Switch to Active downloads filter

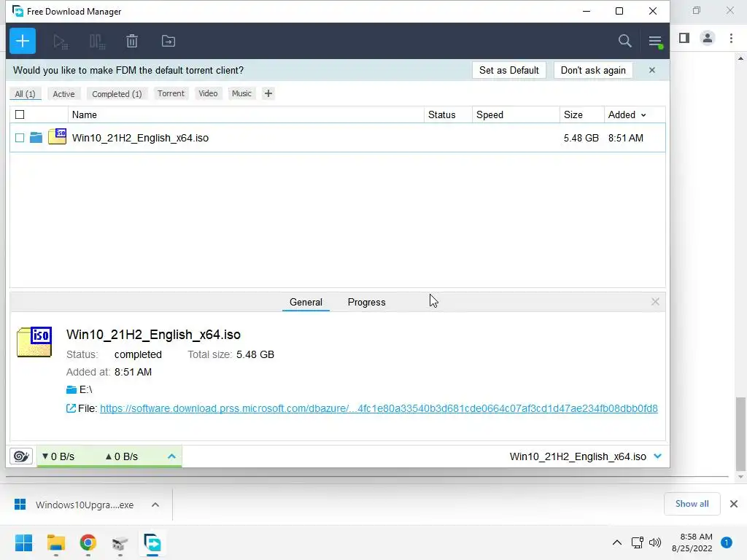64,94
